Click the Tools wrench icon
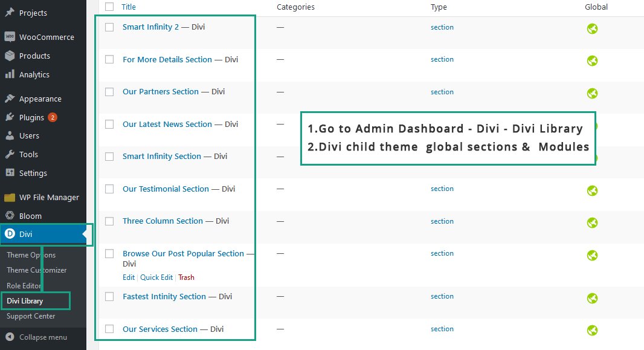This screenshot has height=350, width=644. pyautogui.click(x=10, y=155)
